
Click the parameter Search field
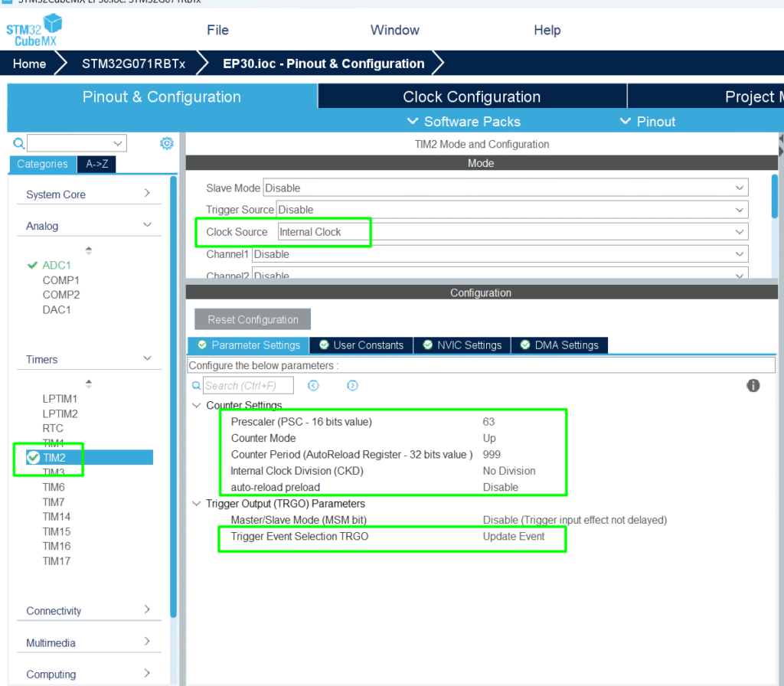pos(248,386)
